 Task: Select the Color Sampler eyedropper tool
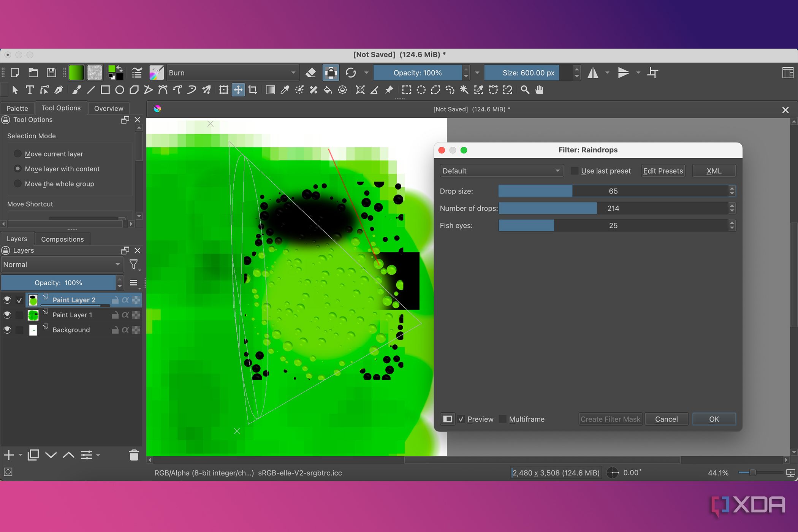pos(285,90)
